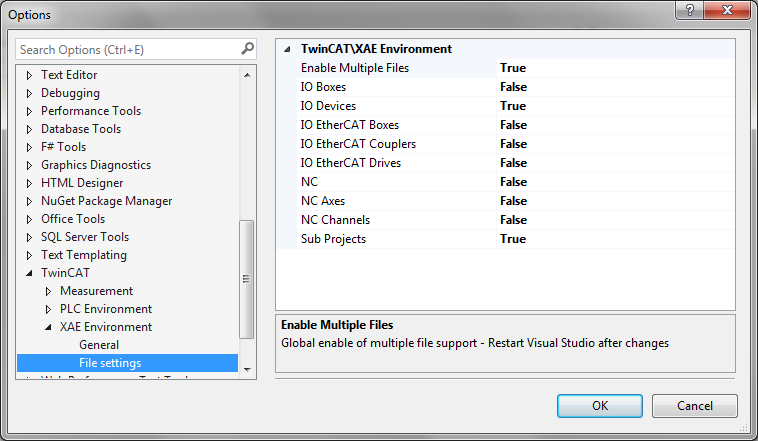This screenshot has height=441, width=758.
Task: Click the tree vertical scrollbar thumb
Action: 247,279
